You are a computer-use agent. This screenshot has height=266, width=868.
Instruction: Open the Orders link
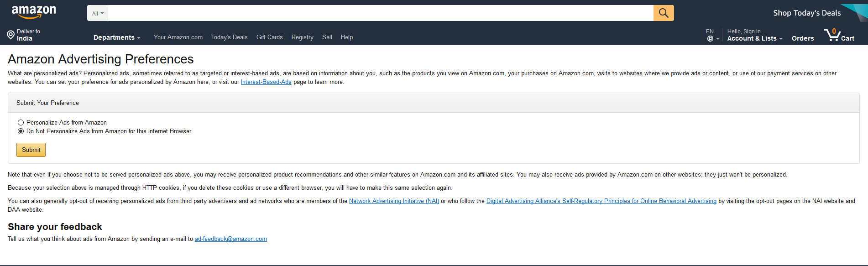(803, 38)
